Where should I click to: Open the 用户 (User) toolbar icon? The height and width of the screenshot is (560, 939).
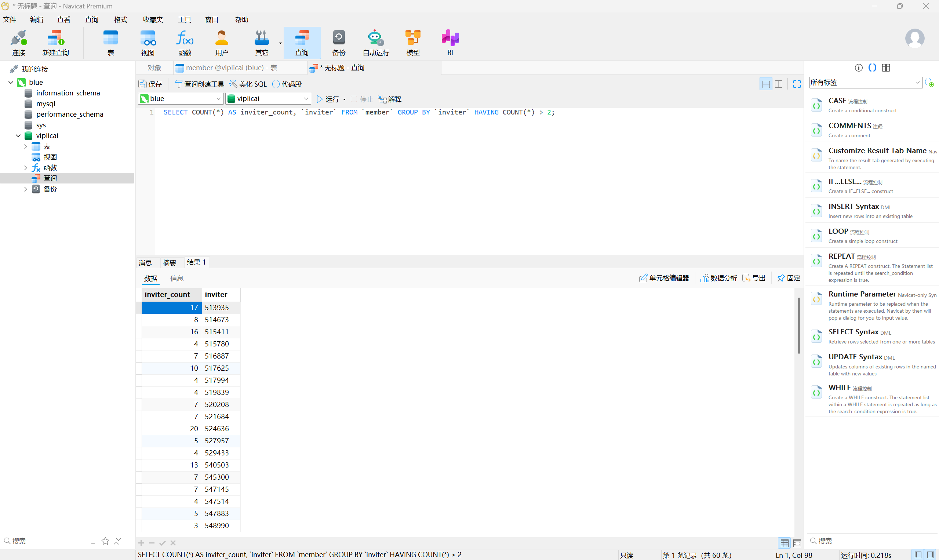click(222, 43)
